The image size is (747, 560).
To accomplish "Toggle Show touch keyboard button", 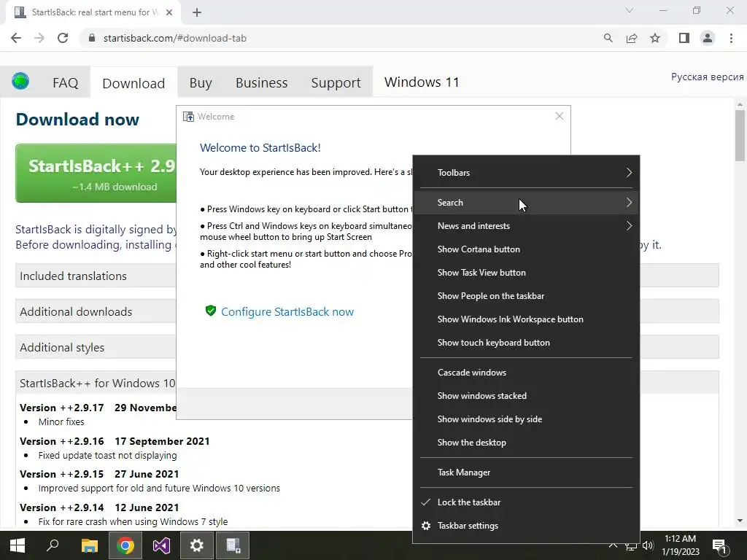I will pyautogui.click(x=527, y=343).
